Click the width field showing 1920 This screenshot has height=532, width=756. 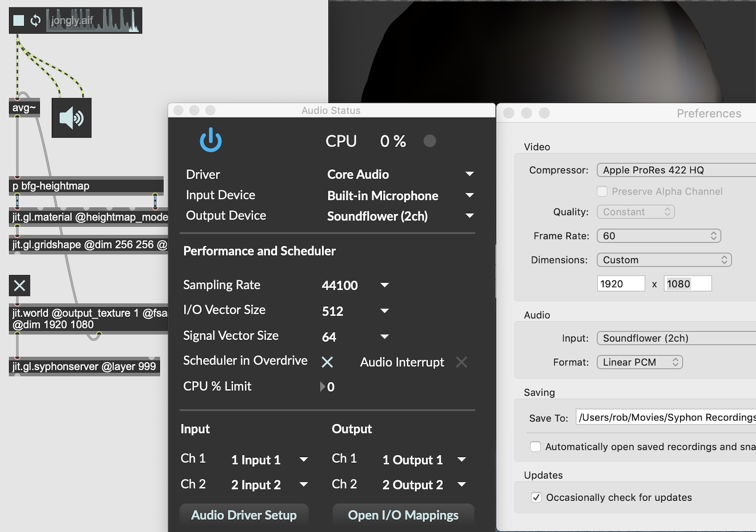click(621, 284)
